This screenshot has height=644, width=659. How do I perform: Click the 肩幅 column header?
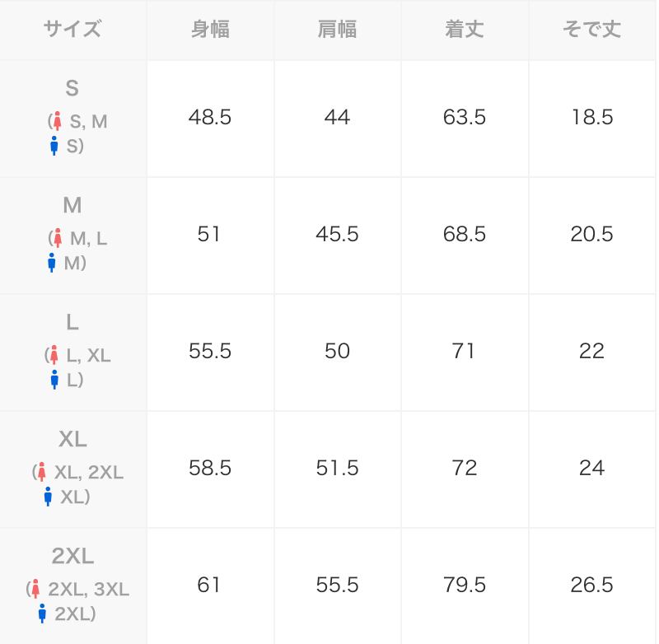(x=337, y=30)
